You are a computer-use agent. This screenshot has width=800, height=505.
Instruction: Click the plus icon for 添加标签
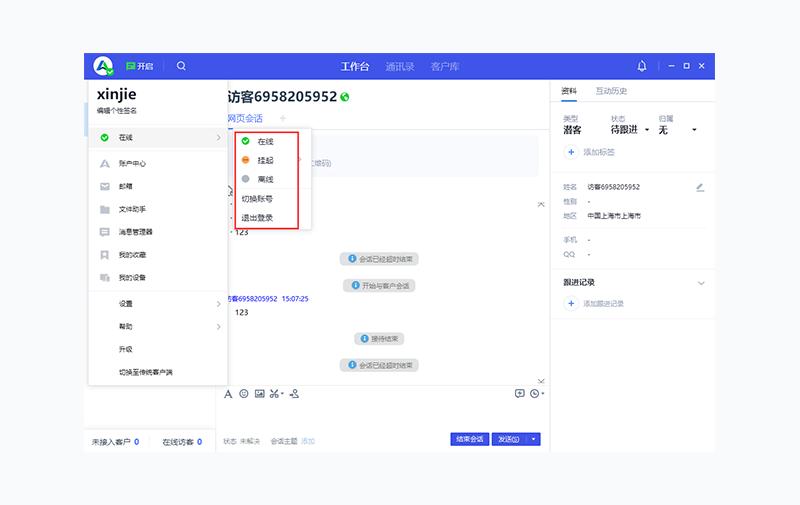click(x=571, y=152)
